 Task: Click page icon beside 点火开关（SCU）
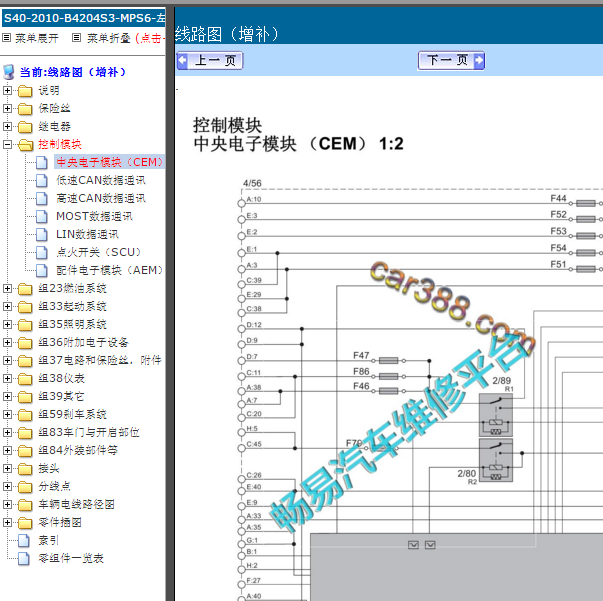point(42,252)
